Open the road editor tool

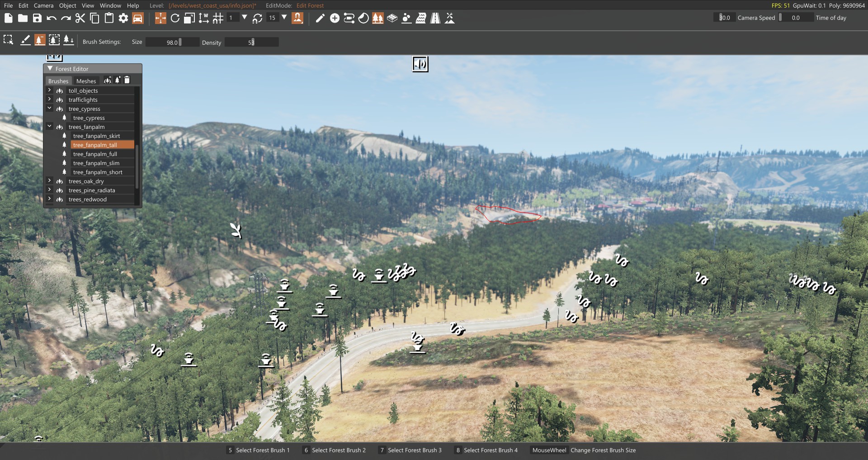[x=435, y=18]
